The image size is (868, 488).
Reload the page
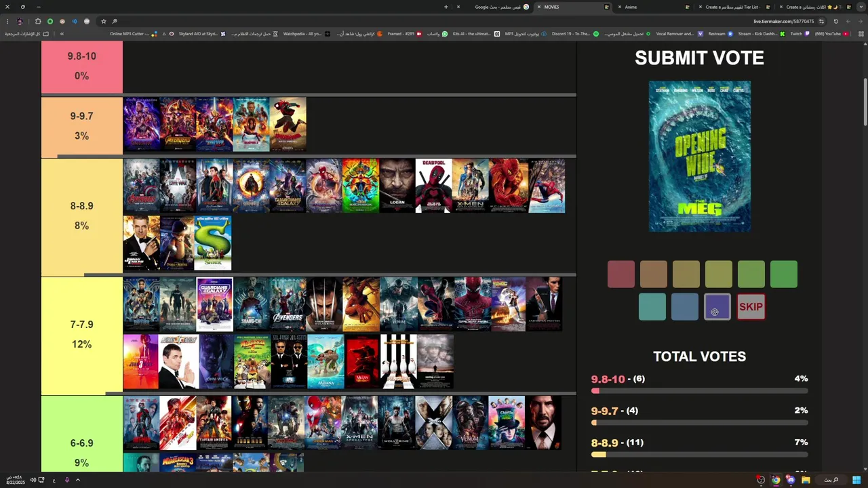coord(835,21)
